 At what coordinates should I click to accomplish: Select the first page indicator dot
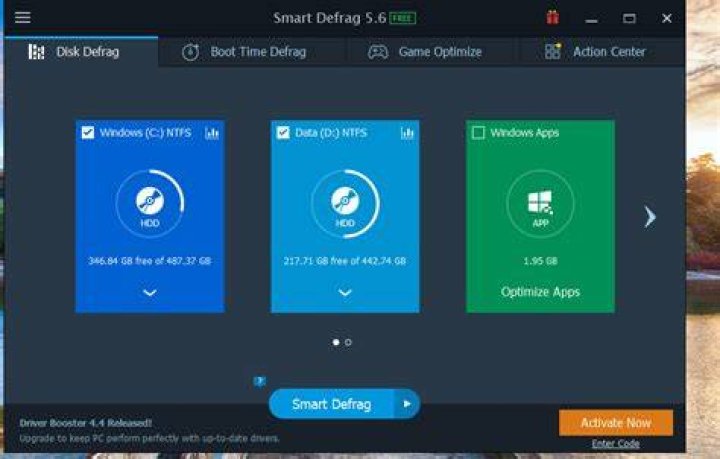(x=336, y=342)
